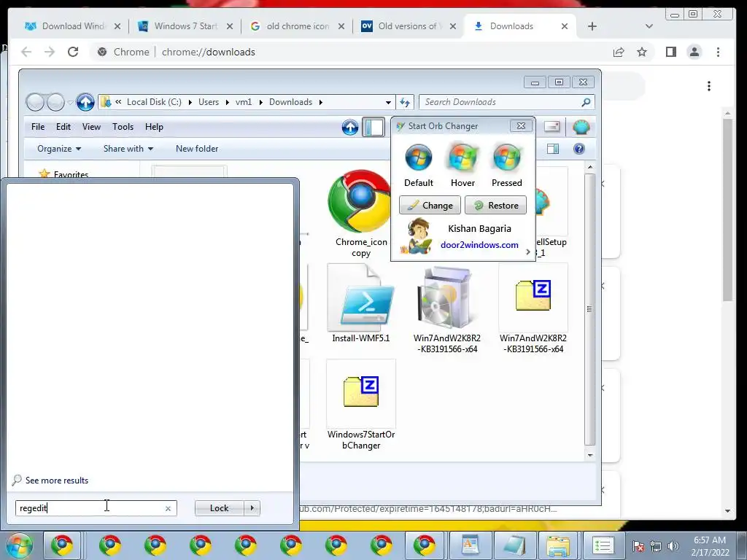The width and height of the screenshot is (747, 560).
Task: Select the Windows7StartOrbChanger zip file
Action: (x=360, y=405)
